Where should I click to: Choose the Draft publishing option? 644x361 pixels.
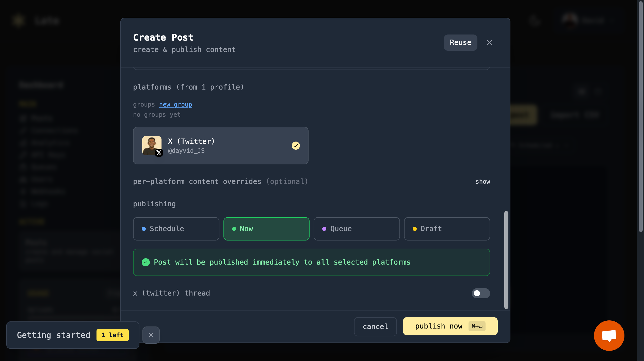[x=447, y=229]
